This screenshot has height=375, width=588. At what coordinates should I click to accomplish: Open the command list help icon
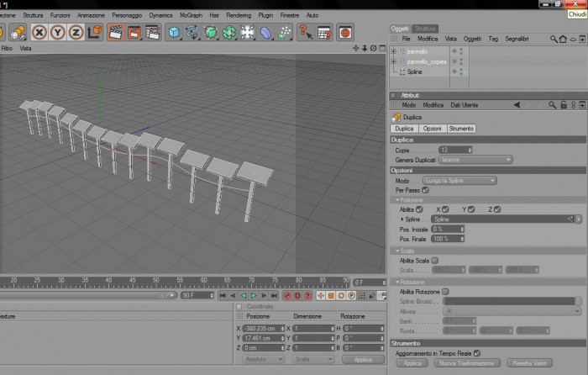click(x=324, y=32)
